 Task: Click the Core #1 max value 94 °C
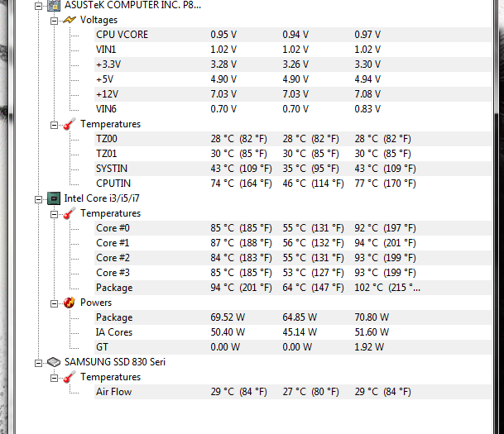pos(385,243)
